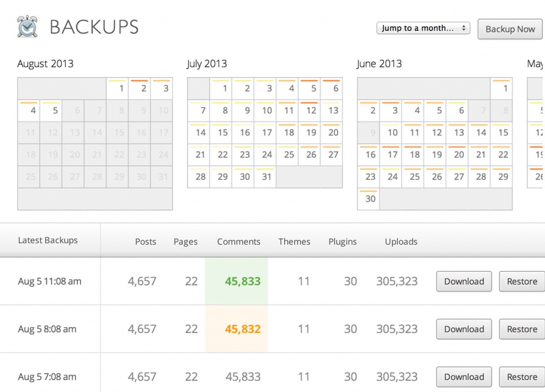Click the Backups alarm clock logo
Screen dimensions: 545x392
point(27,26)
